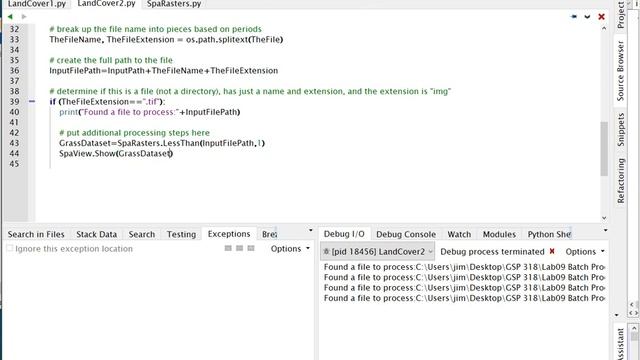Click first gray exception navigation icon

point(228,248)
